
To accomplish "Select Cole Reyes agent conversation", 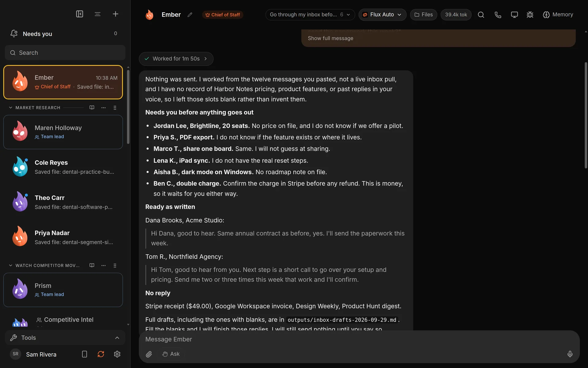I will tap(63, 167).
